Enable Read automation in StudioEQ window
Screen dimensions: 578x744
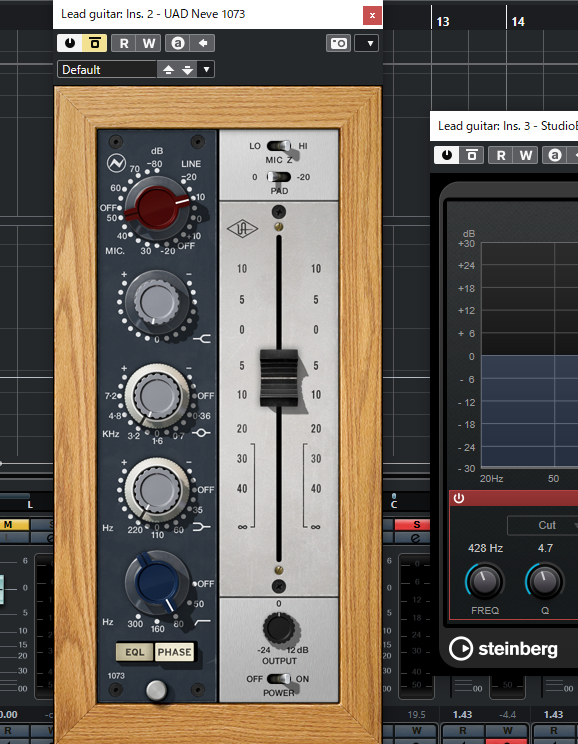coord(501,155)
